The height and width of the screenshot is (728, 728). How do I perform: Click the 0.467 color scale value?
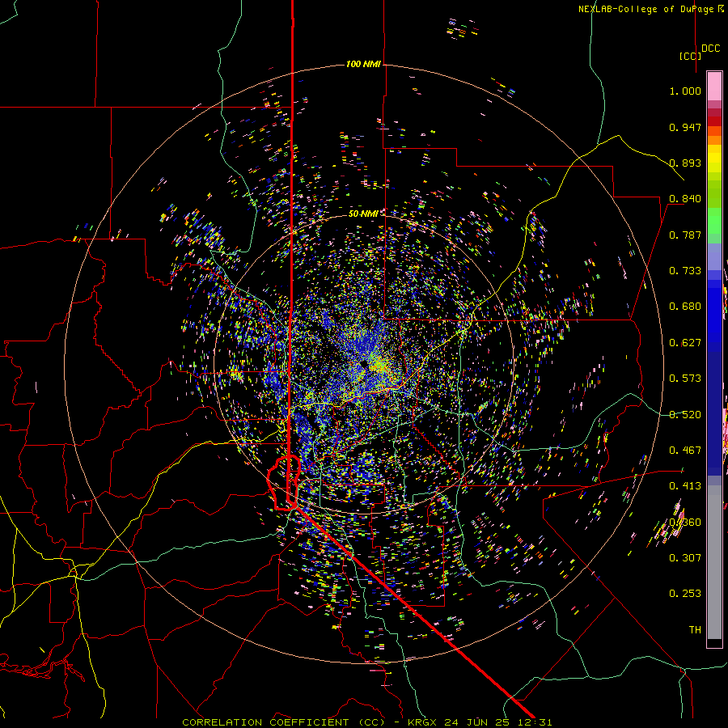click(x=685, y=451)
